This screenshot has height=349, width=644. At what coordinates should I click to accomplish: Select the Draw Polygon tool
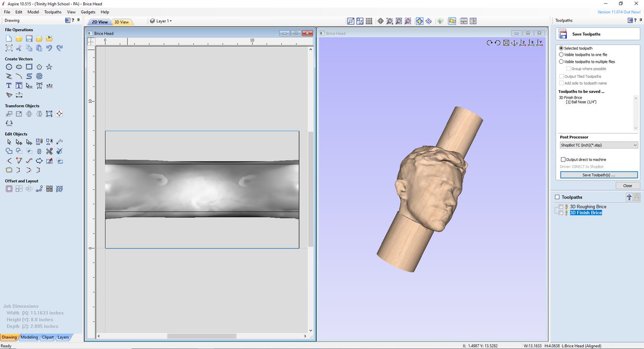pos(39,67)
